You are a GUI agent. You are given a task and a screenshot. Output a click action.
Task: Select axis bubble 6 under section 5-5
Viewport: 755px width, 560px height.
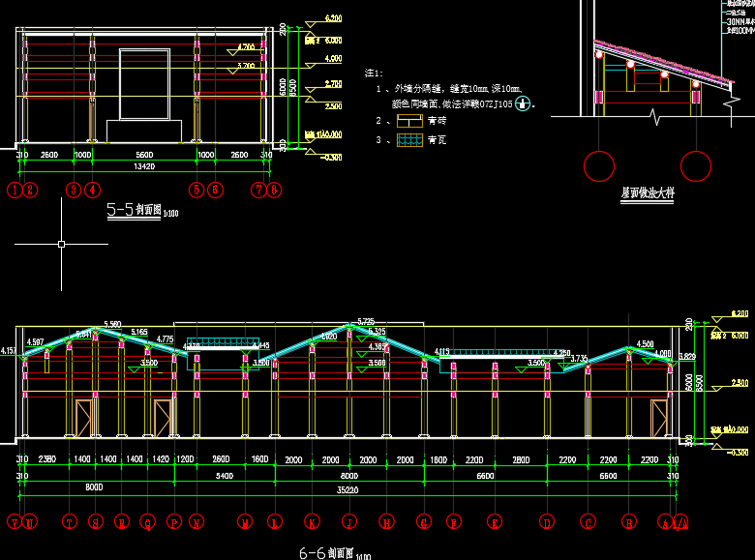tap(215, 190)
